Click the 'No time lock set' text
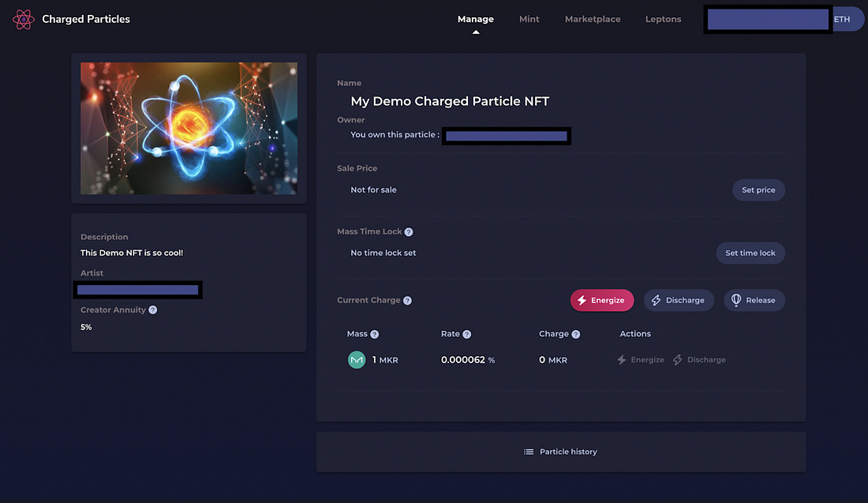This screenshot has height=503, width=868. [x=383, y=253]
